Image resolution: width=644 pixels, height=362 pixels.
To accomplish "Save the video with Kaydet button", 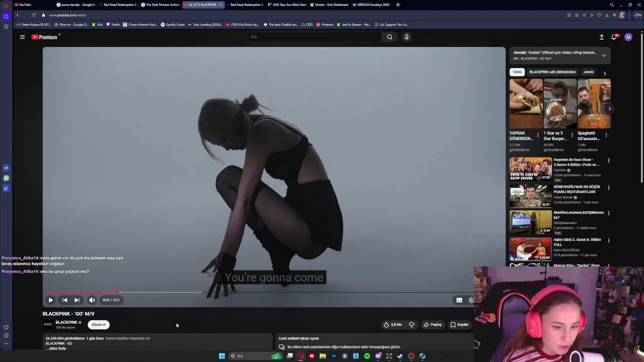I will pos(459,325).
